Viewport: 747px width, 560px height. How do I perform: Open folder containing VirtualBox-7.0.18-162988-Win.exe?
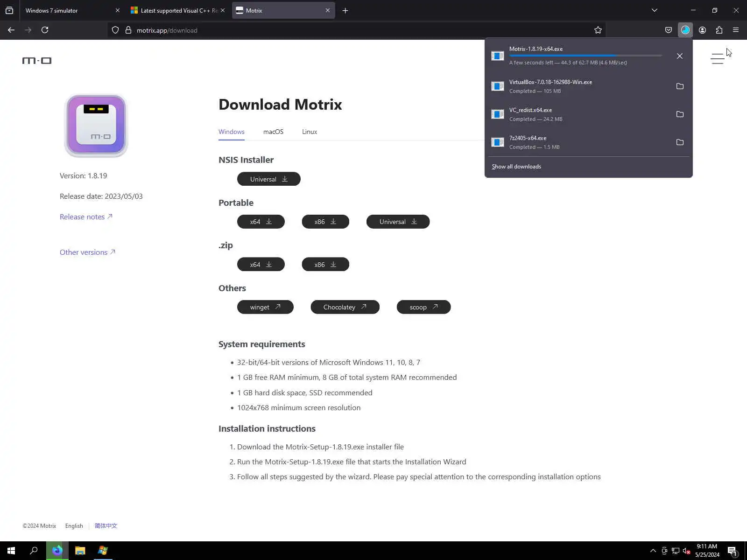tap(680, 86)
